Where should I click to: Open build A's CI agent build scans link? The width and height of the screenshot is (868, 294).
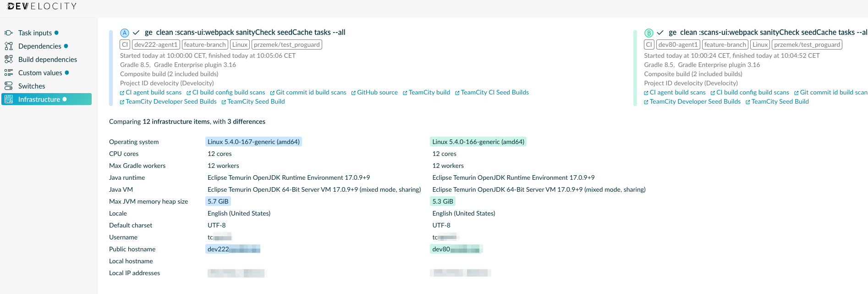[153, 93]
